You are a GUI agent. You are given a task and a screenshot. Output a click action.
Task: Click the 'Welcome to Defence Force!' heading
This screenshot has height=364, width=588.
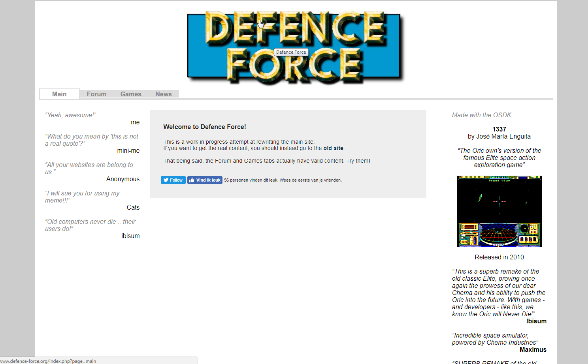pos(205,127)
